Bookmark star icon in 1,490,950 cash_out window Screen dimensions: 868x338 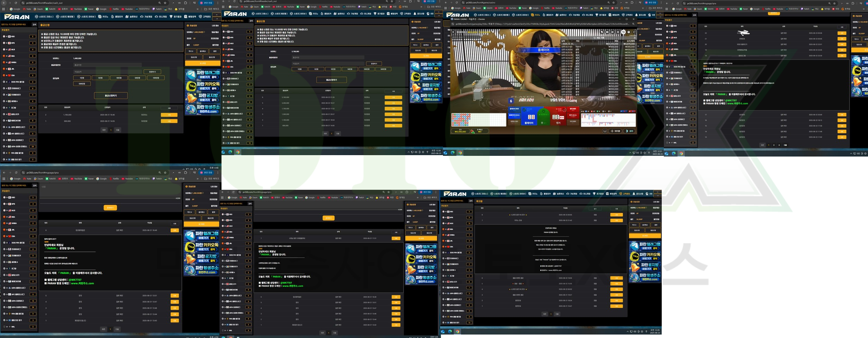coord(165,3)
